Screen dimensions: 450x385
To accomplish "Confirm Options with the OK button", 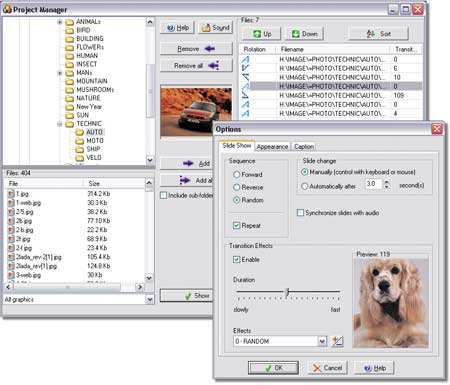I will (273, 368).
